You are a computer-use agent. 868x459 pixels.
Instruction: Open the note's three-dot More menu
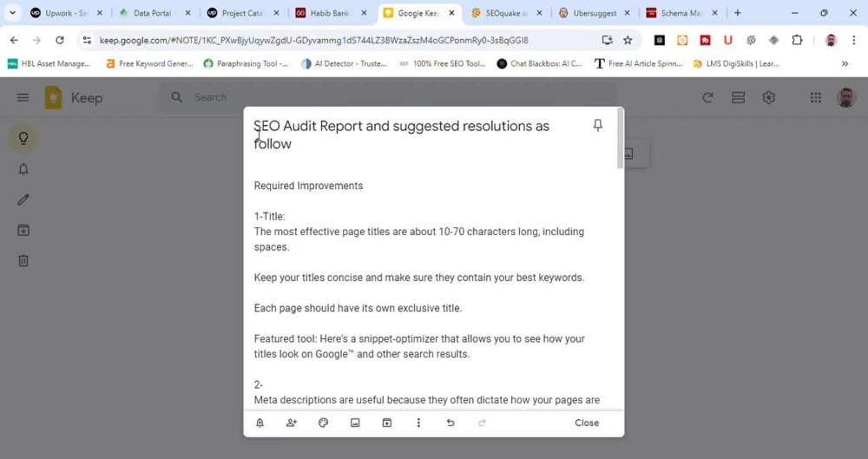(418, 423)
